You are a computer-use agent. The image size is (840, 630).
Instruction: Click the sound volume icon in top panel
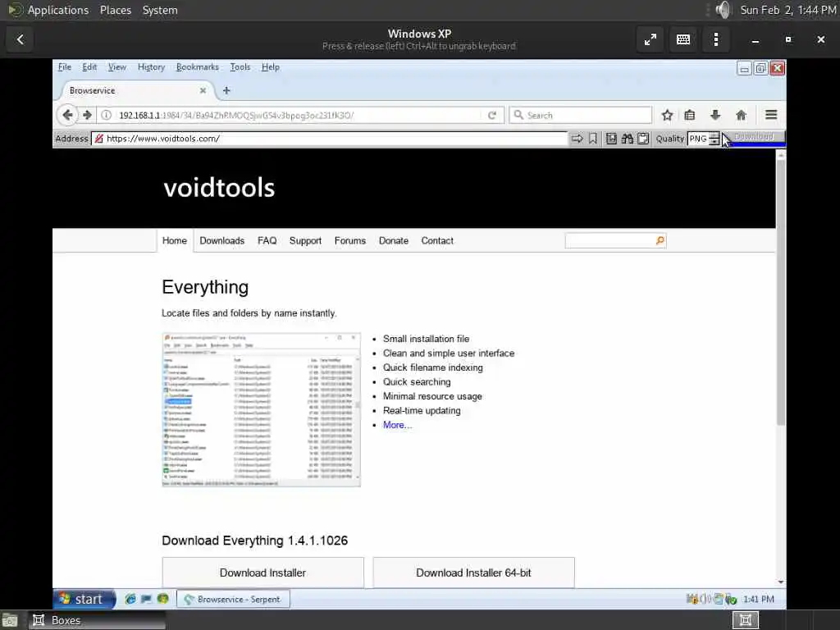pyautogui.click(x=724, y=10)
